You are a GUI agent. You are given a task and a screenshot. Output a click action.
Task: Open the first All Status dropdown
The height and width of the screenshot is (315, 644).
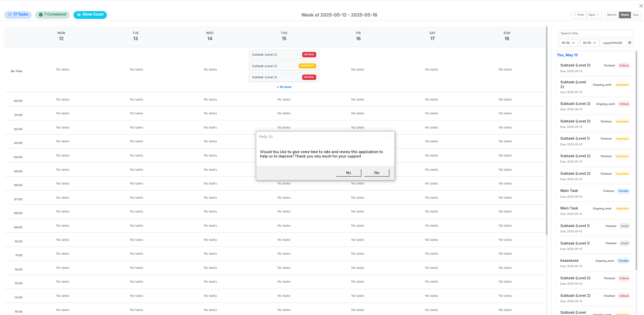pos(568,43)
